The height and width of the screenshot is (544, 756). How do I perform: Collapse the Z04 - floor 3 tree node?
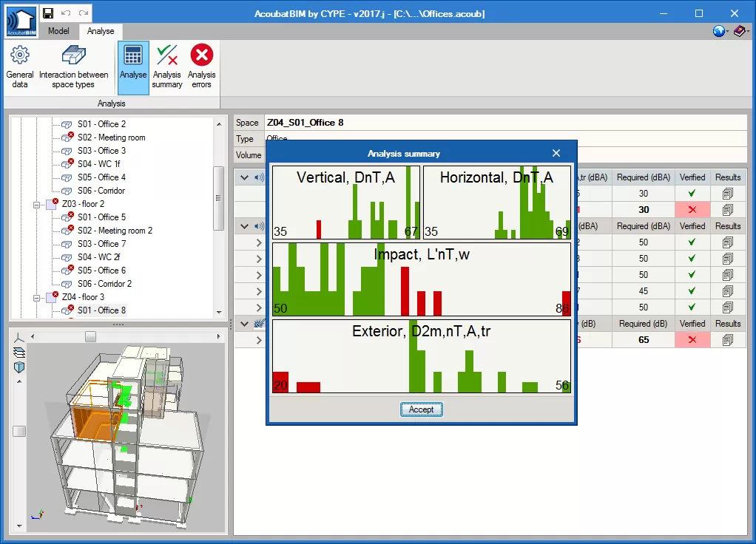click(x=36, y=297)
